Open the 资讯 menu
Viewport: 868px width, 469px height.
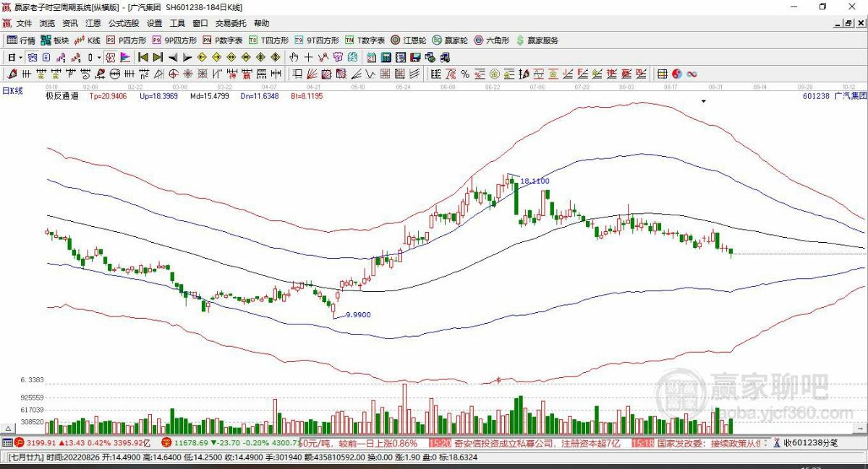(x=70, y=23)
